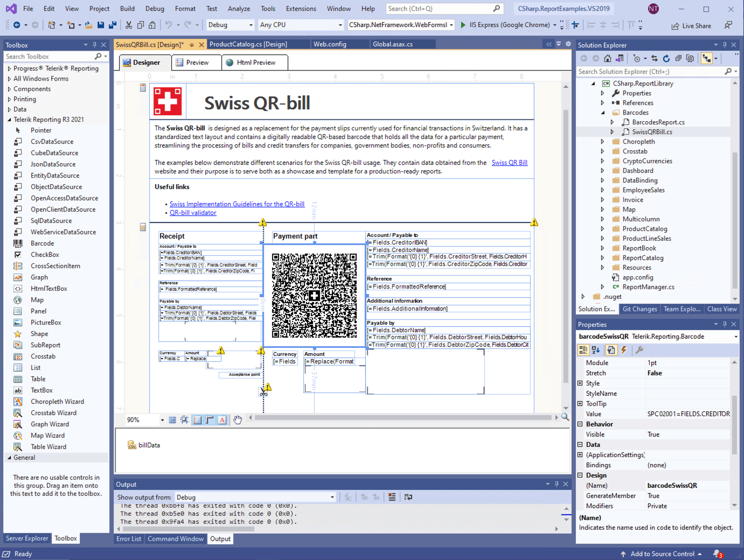The width and height of the screenshot is (744, 560).
Task: Toggle word wrap in Output window
Action: (x=408, y=497)
